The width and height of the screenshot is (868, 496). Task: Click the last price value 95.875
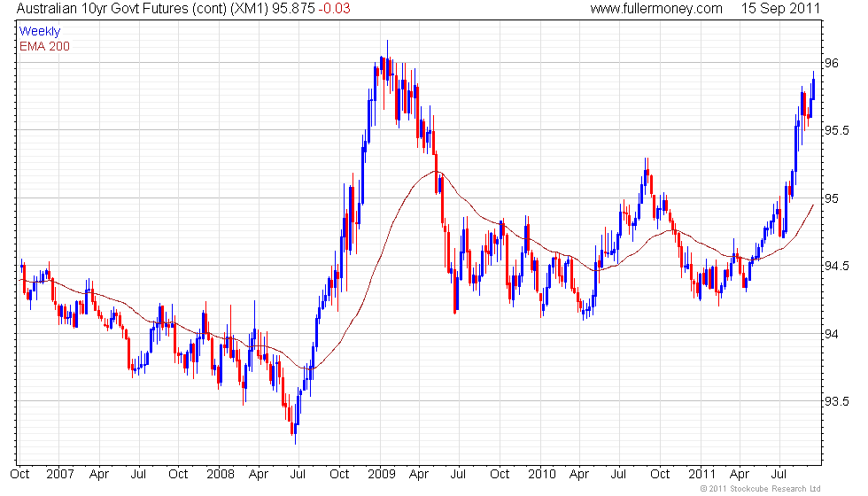(x=293, y=8)
